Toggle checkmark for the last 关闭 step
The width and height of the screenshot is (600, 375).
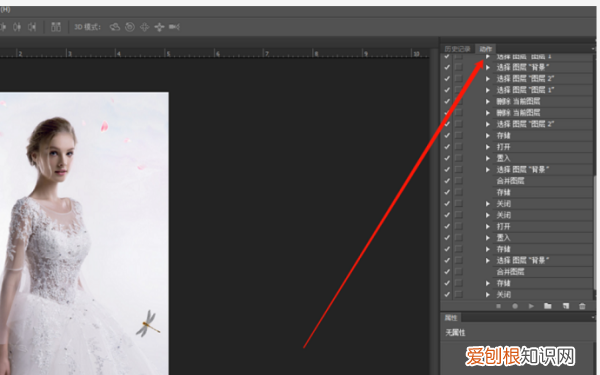pos(447,295)
